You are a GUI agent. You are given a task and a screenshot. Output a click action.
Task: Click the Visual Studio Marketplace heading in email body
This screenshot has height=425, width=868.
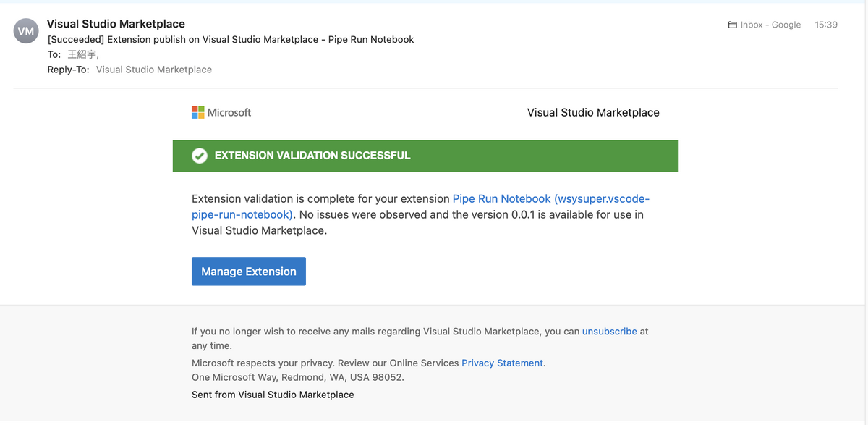coord(593,112)
